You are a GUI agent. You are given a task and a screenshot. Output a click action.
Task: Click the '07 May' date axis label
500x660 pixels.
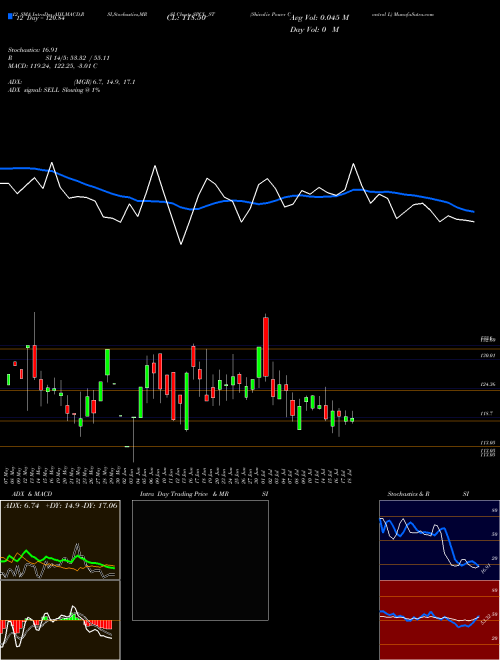point(7,474)
